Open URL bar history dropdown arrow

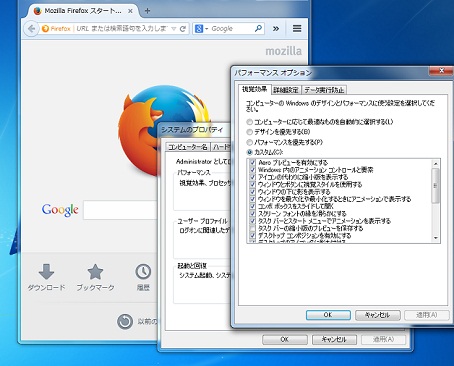(174, 29)
